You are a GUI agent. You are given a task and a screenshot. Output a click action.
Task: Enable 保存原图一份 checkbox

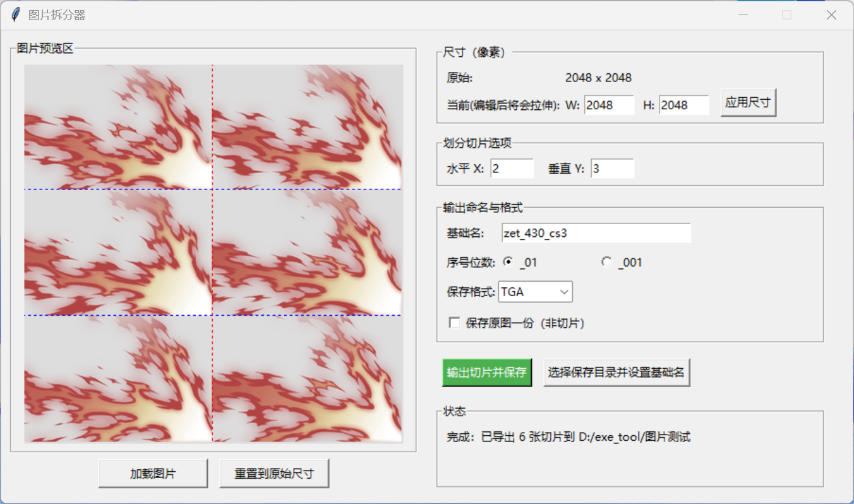pos(454,323)
